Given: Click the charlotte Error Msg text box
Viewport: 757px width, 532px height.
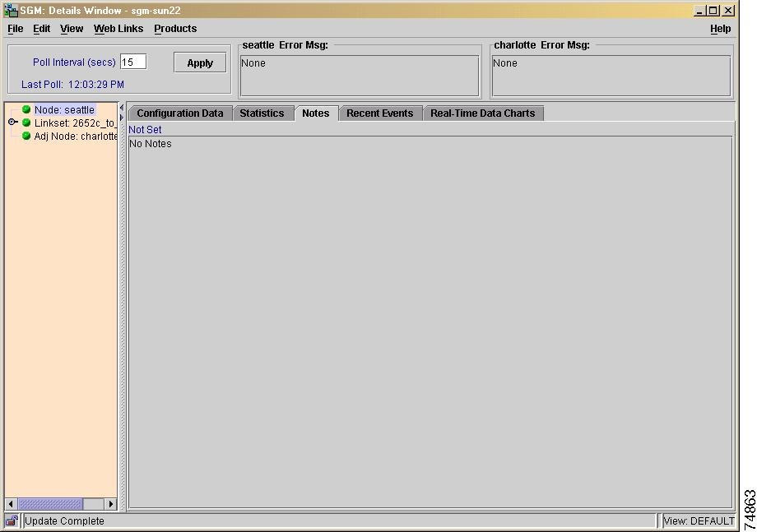Looking at the screenshot, I should coord(611,76).
